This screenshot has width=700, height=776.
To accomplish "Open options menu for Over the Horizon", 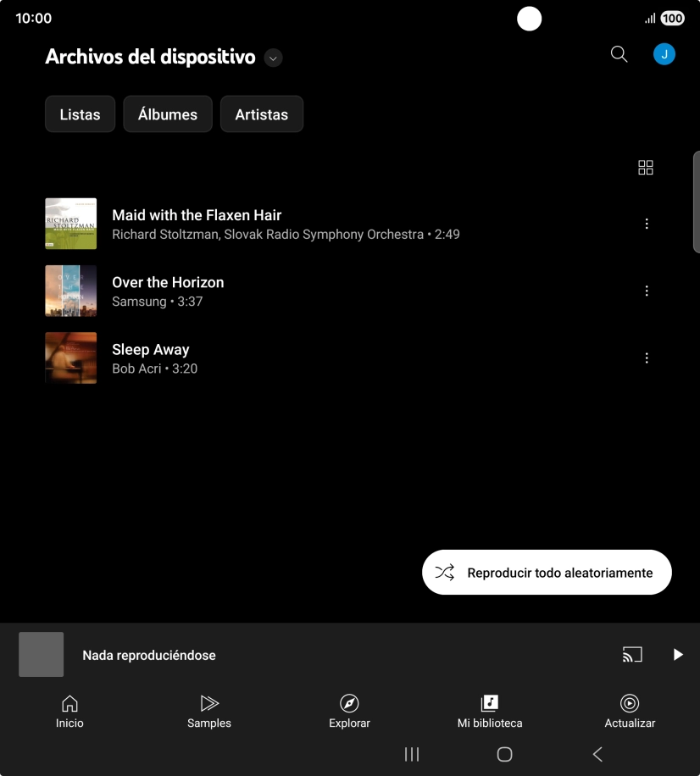I will point(647,291).
